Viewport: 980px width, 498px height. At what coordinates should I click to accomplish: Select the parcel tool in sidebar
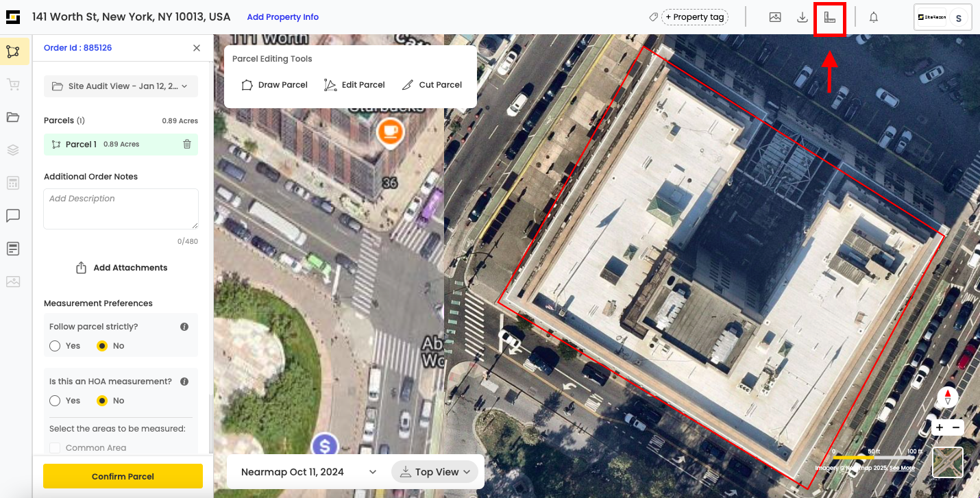click(x=12, y=51)
